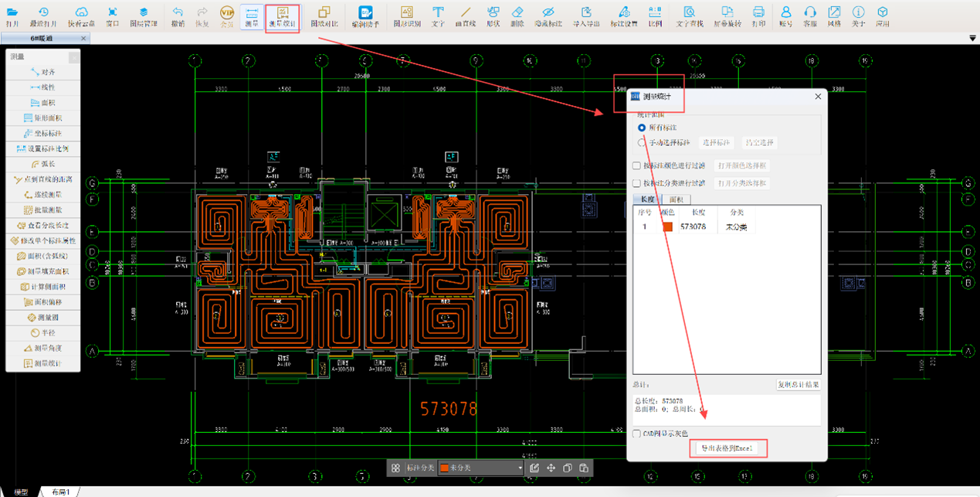This screenshot has height=497, width=980.
Task: Open 图纸对比 drawing compare tool
Action: point(324,16)
